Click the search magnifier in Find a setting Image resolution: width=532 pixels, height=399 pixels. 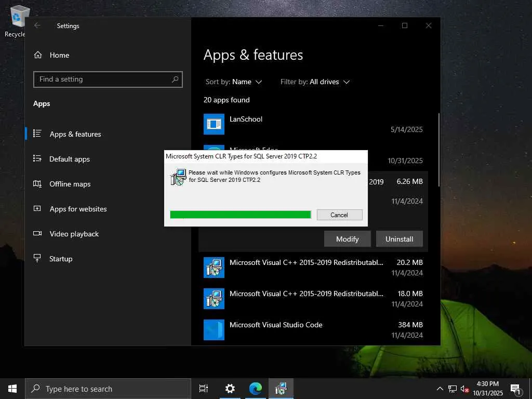click(x=175, y=79)
